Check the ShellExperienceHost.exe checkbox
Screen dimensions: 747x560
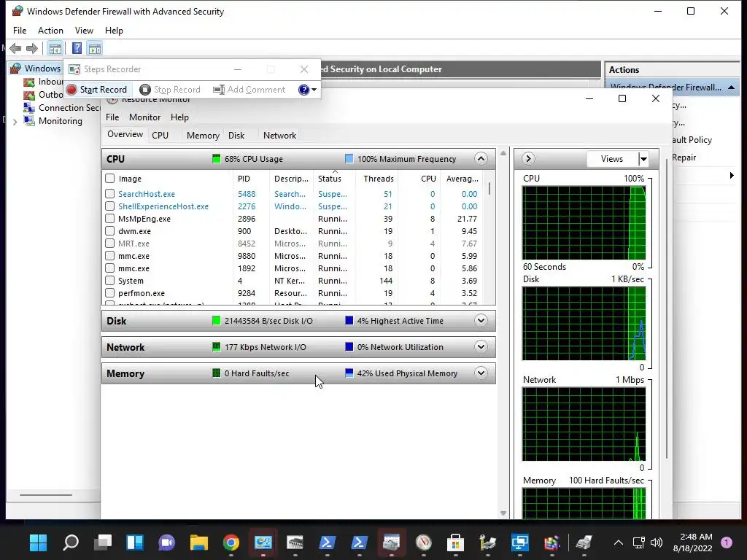pos(110,206)
